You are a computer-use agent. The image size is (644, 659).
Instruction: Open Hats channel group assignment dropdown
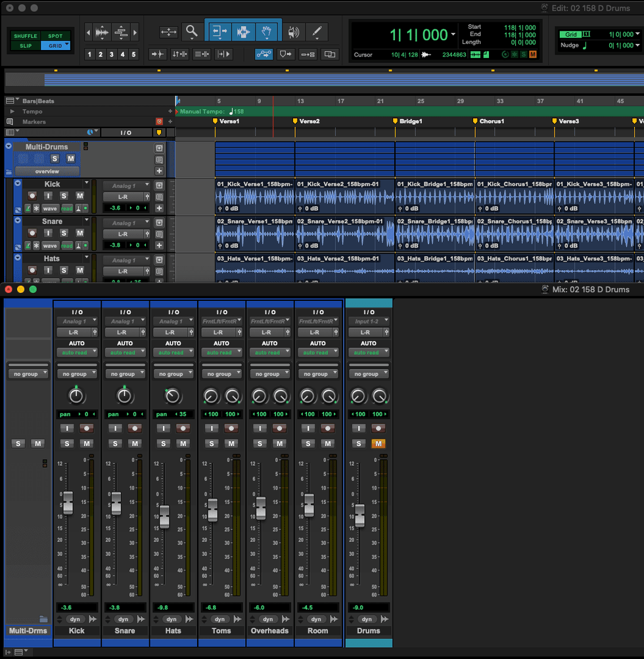[173, 374]
